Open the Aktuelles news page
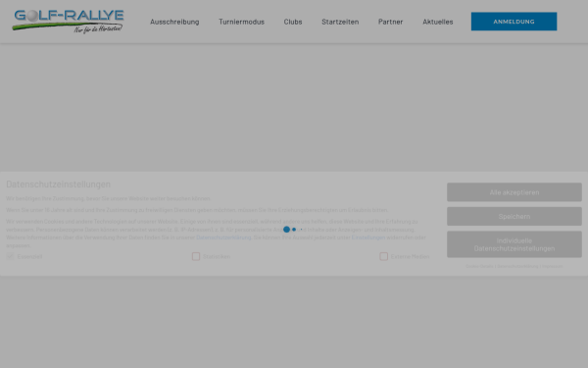 tap(438, 22)
